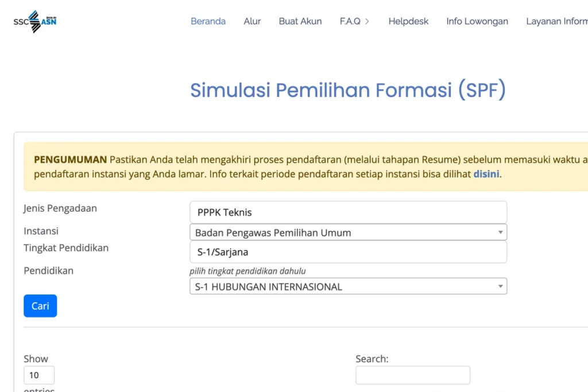Image resolution: width=588 pixels, height=392 pixels.
Task: Focus the table Search box
Action: point(412,375)
